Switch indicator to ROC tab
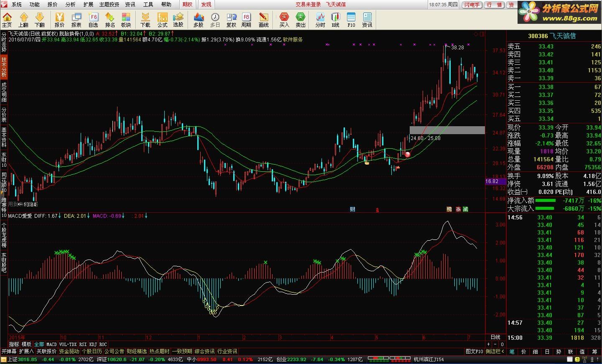This screenshot has height=364, width=602. pyautogui.click(x=103, y=344)
